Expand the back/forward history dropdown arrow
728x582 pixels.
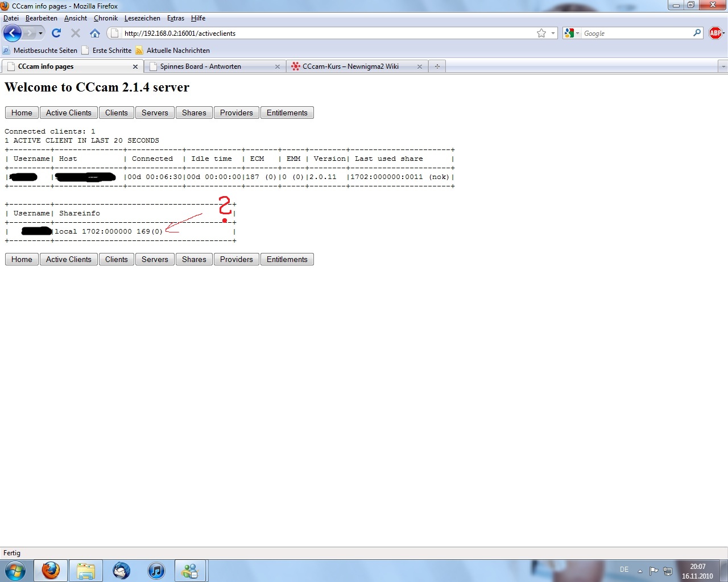coord(40,34)
